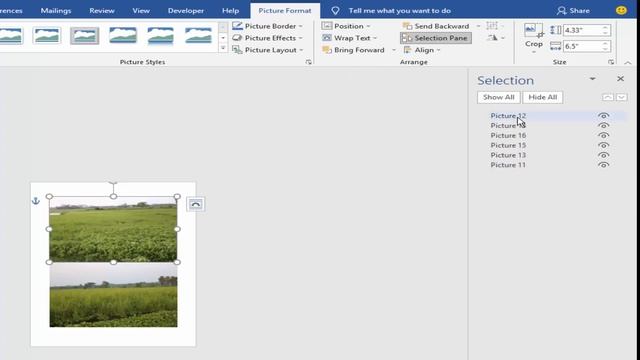Open the Crop dropdown arrow
Image resolution: width=640 pixels, height=360 pixels.
[x=533, y=52]
